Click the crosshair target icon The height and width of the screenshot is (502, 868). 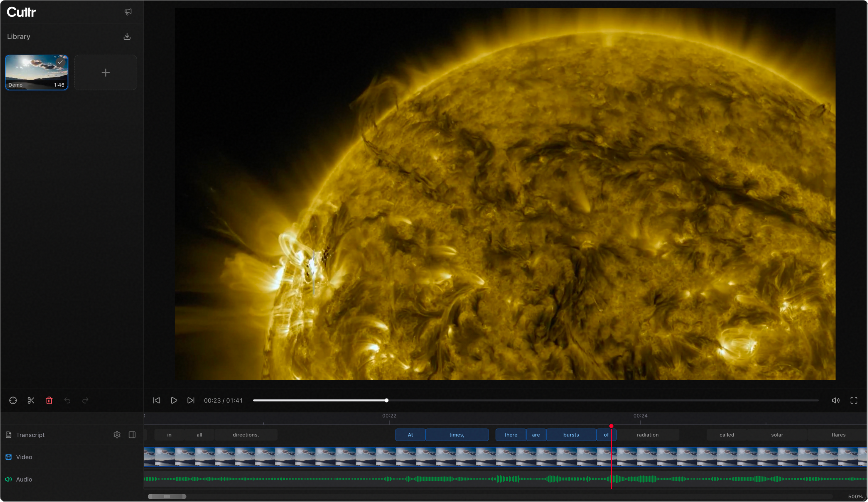(x=13, y=400)
